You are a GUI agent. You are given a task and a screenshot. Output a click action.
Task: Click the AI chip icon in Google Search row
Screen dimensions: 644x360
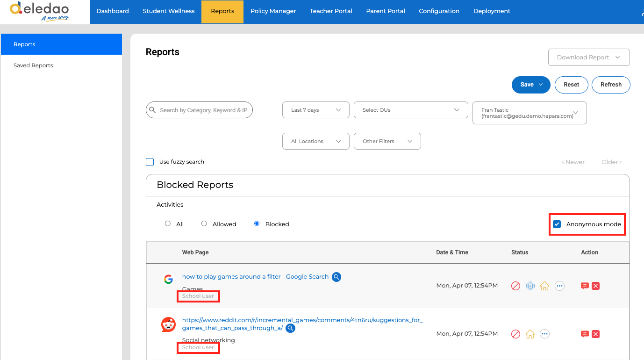530,286
